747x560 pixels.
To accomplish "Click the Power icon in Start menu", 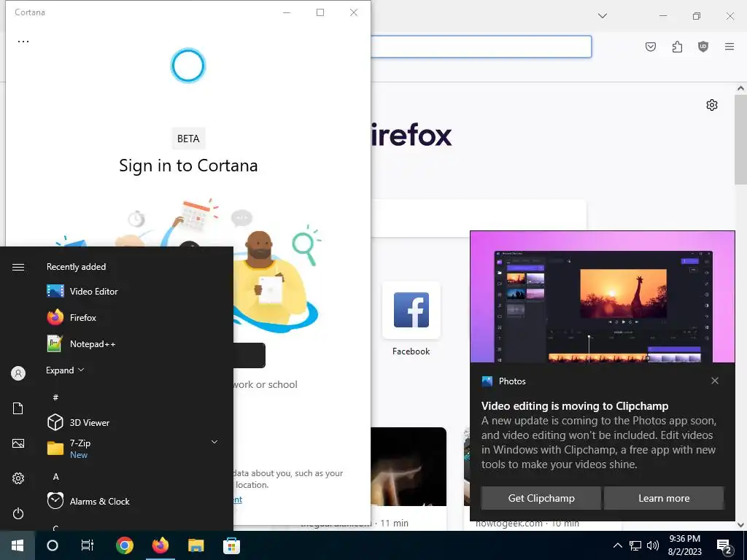I will [18, 513].
